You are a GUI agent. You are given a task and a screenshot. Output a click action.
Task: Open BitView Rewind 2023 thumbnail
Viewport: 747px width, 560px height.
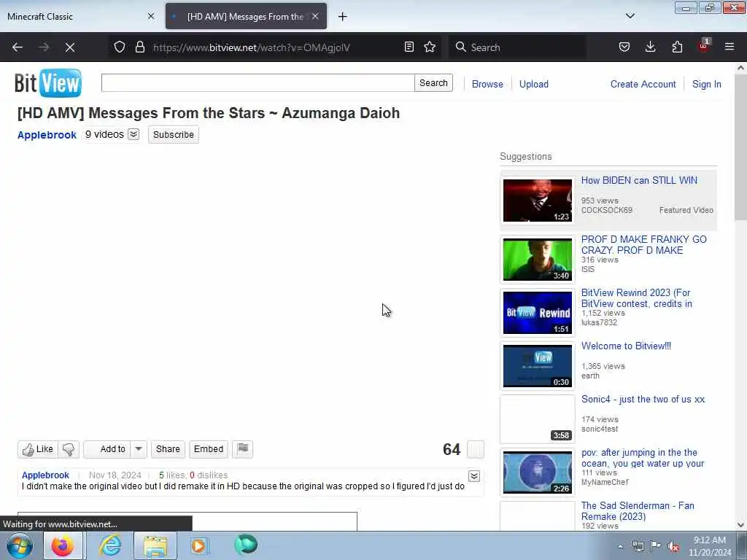click(x=538, y=313)
